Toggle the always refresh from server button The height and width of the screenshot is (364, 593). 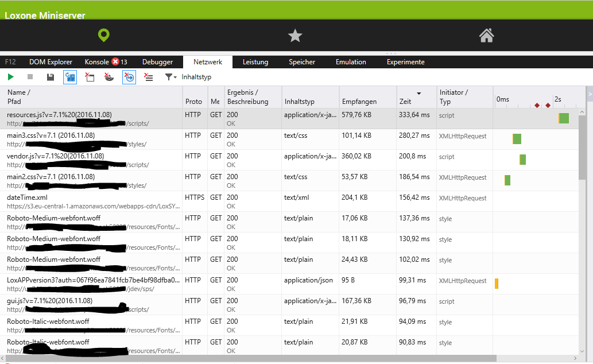coord(69,77)
